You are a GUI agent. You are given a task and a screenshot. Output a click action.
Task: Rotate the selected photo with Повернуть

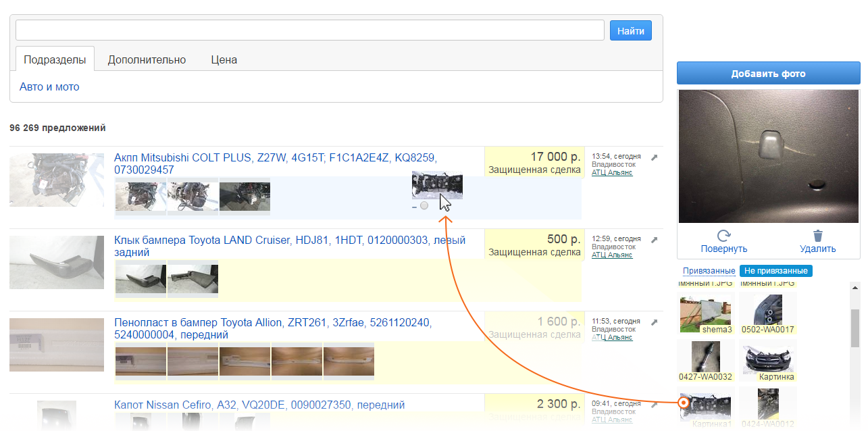point(724,242)
